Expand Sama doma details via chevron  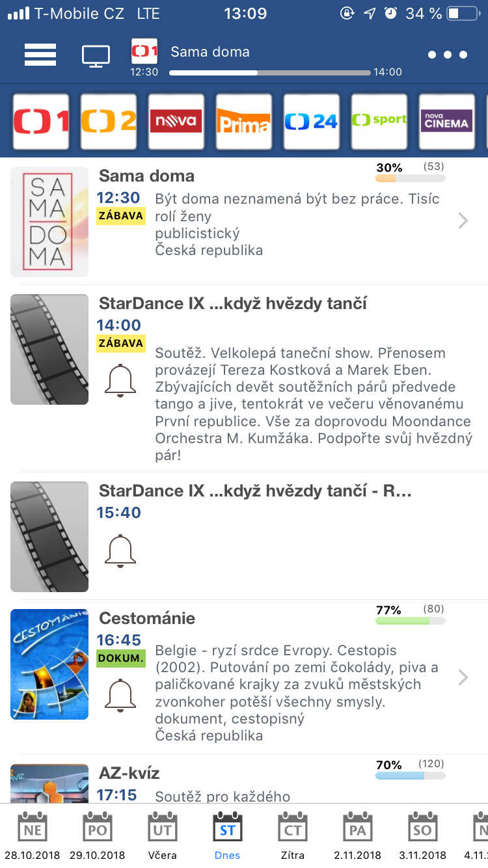tap(463, 221)
